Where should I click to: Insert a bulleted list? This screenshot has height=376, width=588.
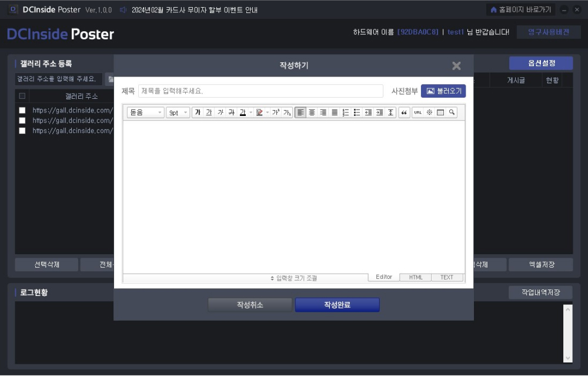[x=357, y=112]
